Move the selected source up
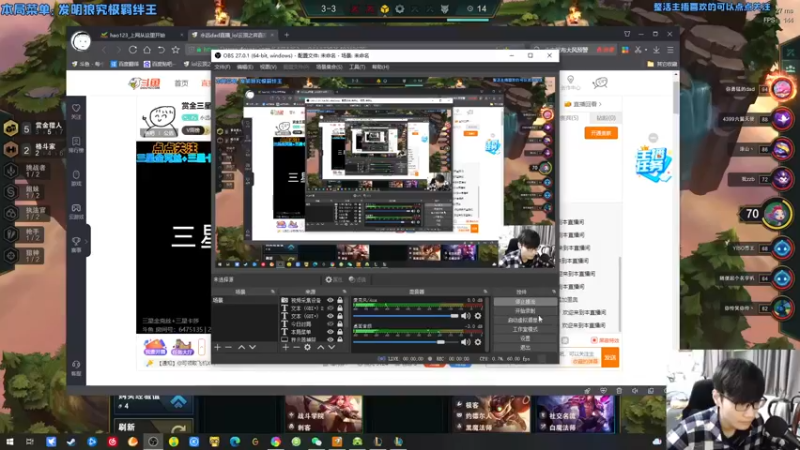The height and width of the screenshot is (450, 800). tap(320, 347)
